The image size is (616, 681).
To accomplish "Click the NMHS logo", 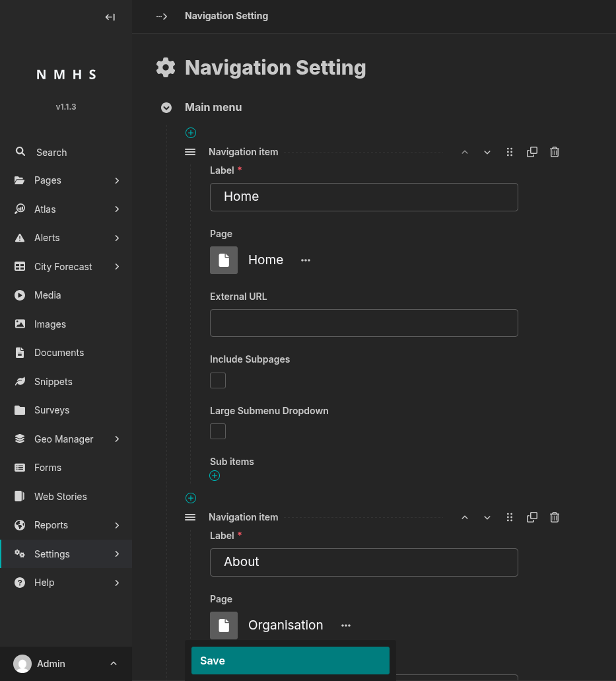I will point(66,75).
